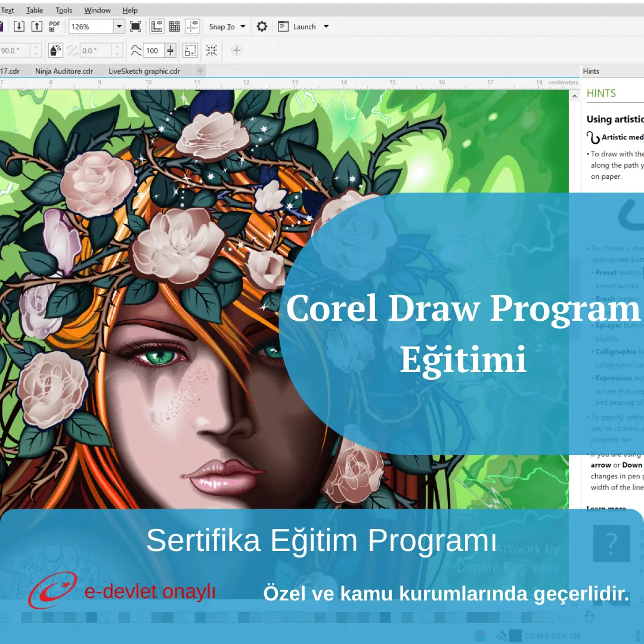Viewport: 644px width, 644px height.
Task: Click the 90.0° angle field
Action: [x=14, y=51]
